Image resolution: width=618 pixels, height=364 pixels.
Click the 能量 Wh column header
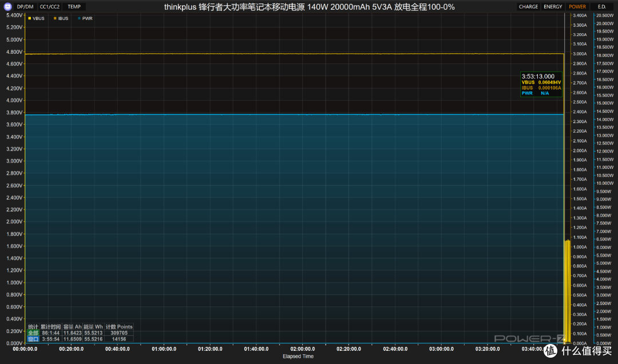click(x=93, y=327)
